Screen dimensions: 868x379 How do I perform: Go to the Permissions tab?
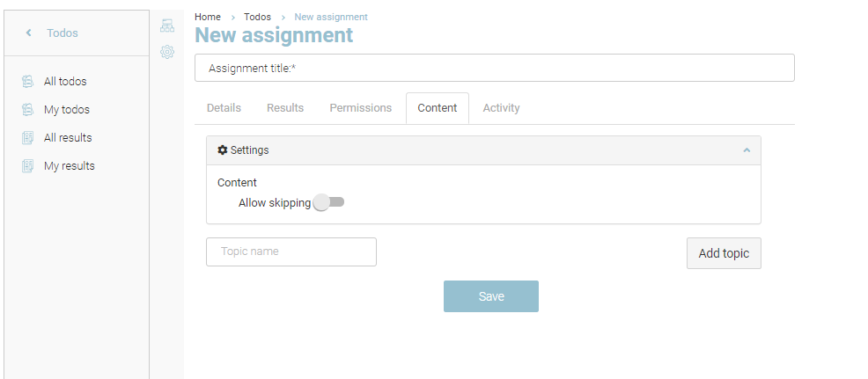pyautogui.click(x=360, y=108)
